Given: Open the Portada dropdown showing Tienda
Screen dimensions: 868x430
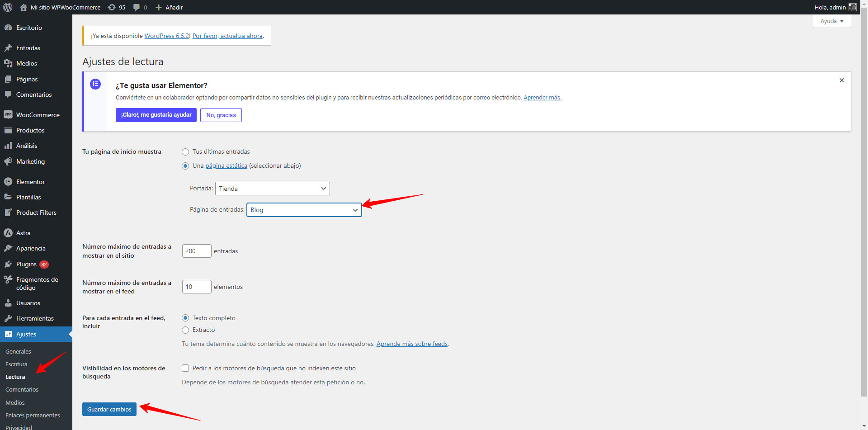Looking at the screenshot, I should pyautogui.click(x=273, y=189).
